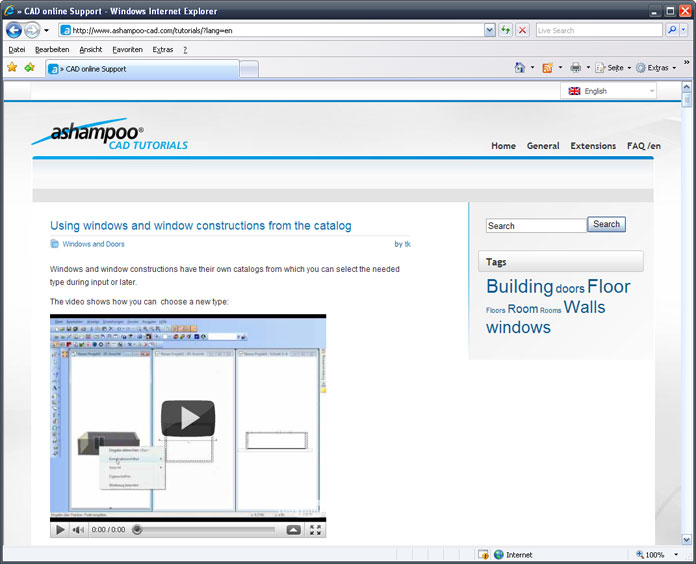Click the Search button in the sidebar

(x=606, y=225)
